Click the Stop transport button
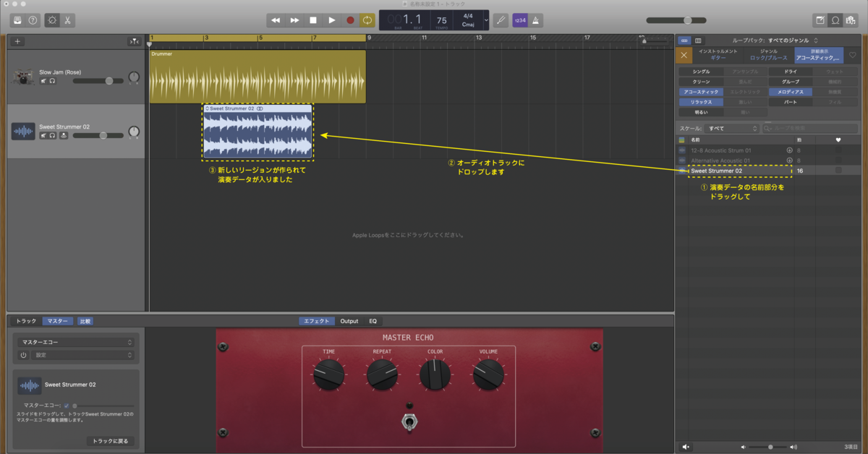The height and width of the screenshot is (454, 868). coord(313,20)
